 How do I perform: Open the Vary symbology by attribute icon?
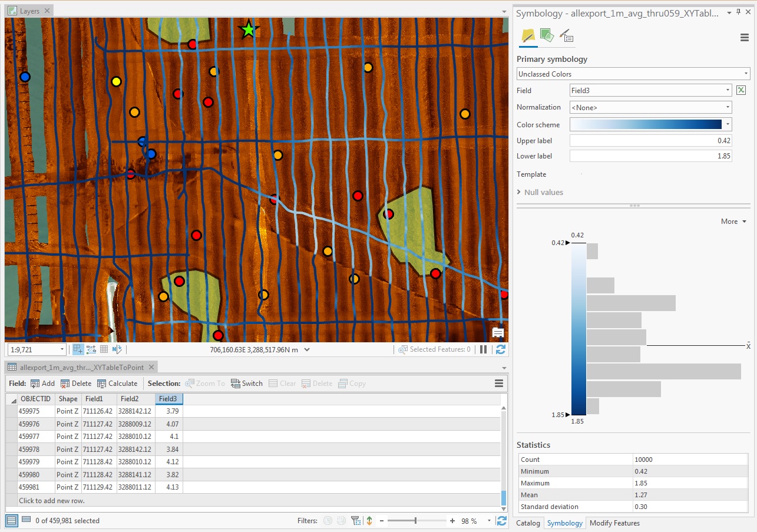click(547, 35)
